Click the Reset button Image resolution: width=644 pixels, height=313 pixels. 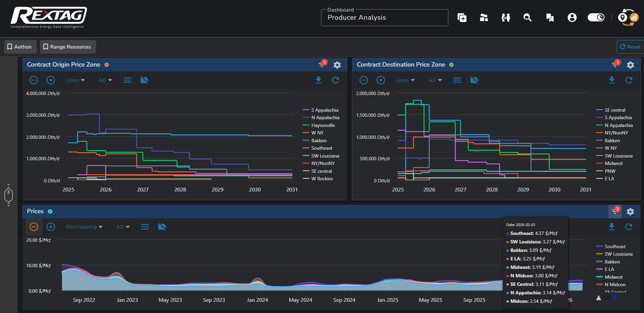click(630, 47)
